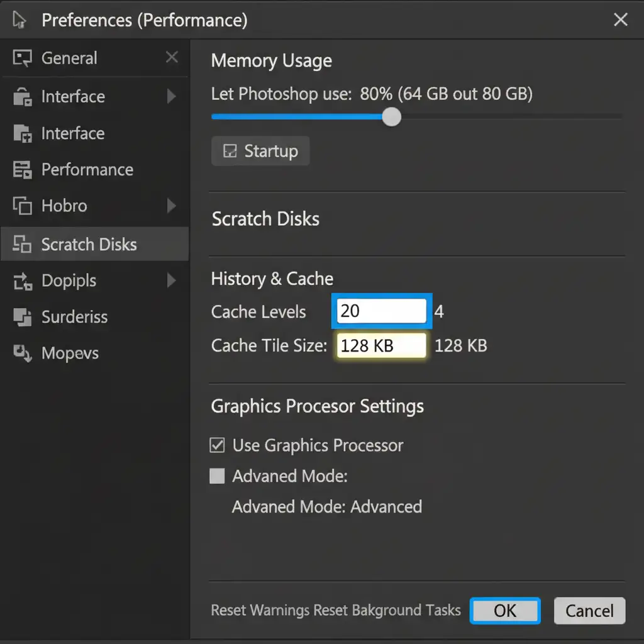The height and width of the screenshot is (644, 644).
Task: Click the Cache Tile Size field
Action: [x=382, y=346]
